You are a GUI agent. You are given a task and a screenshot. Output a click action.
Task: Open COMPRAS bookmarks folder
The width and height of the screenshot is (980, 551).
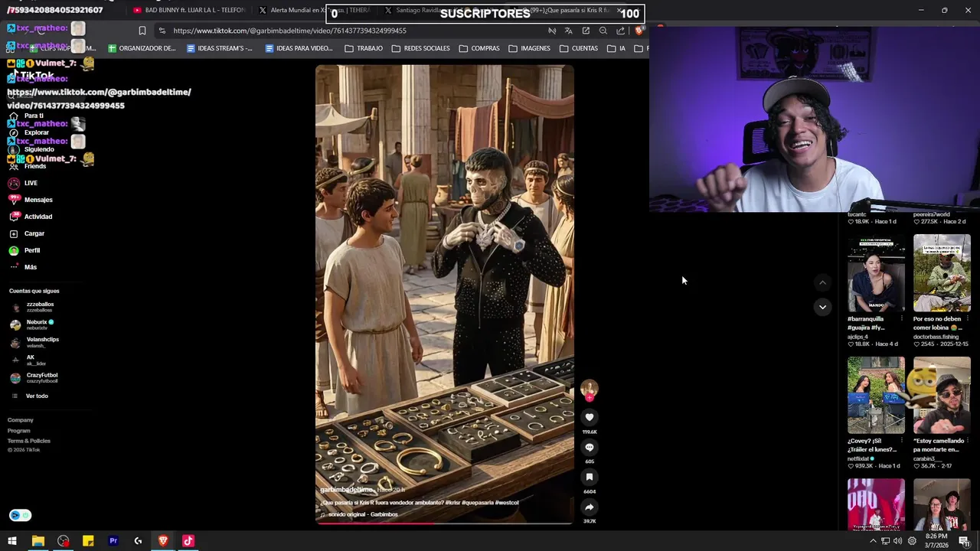[x=479, y=48]
